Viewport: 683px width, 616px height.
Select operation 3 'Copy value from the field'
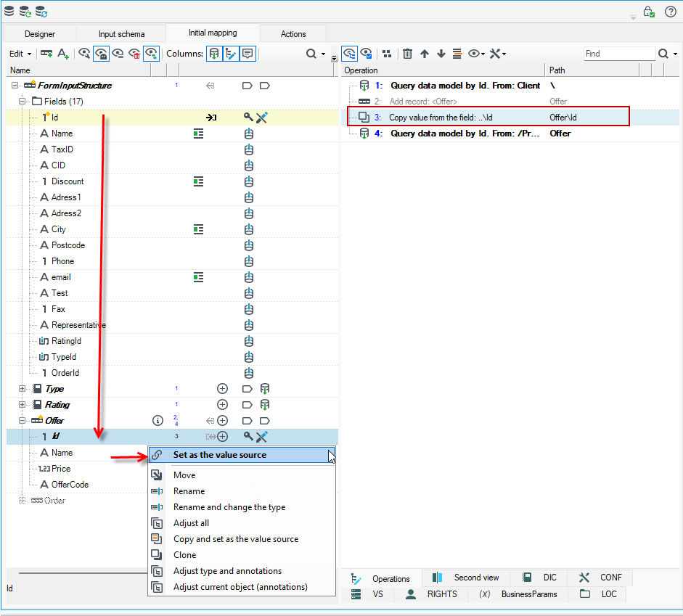[x=488, y=117]
